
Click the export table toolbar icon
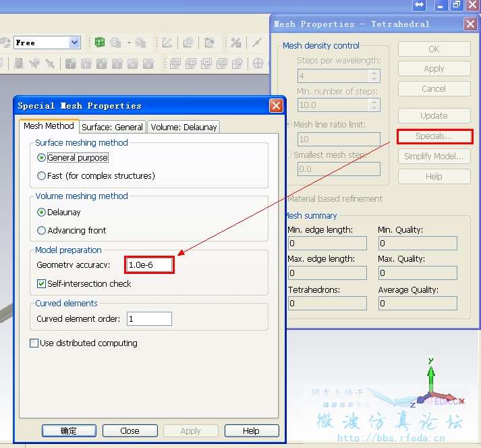tap(210, 43)
